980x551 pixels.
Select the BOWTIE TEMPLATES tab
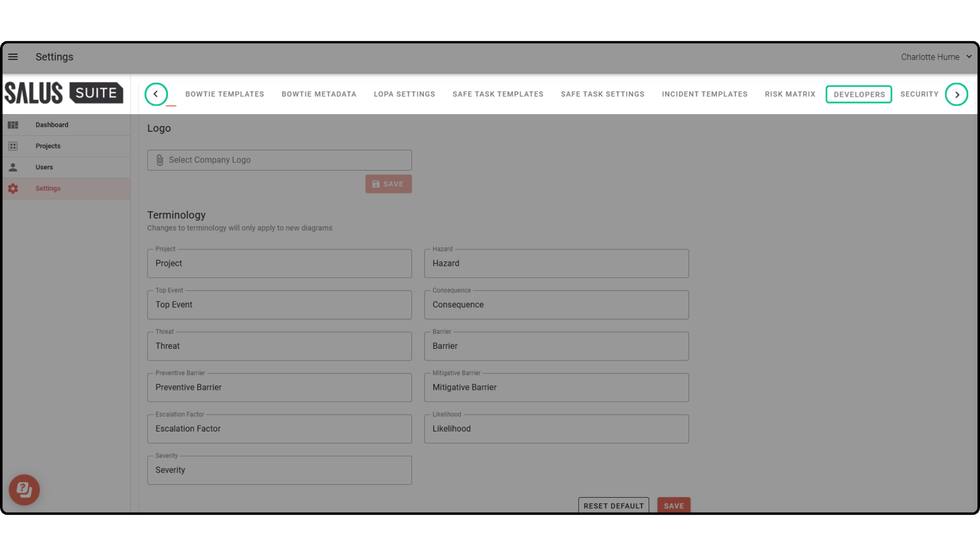pos(224,94)
